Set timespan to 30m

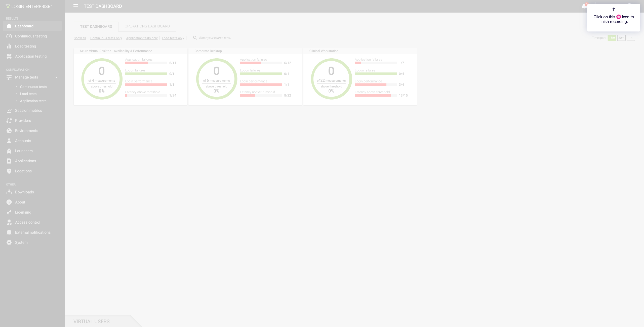tap(621, 38)
